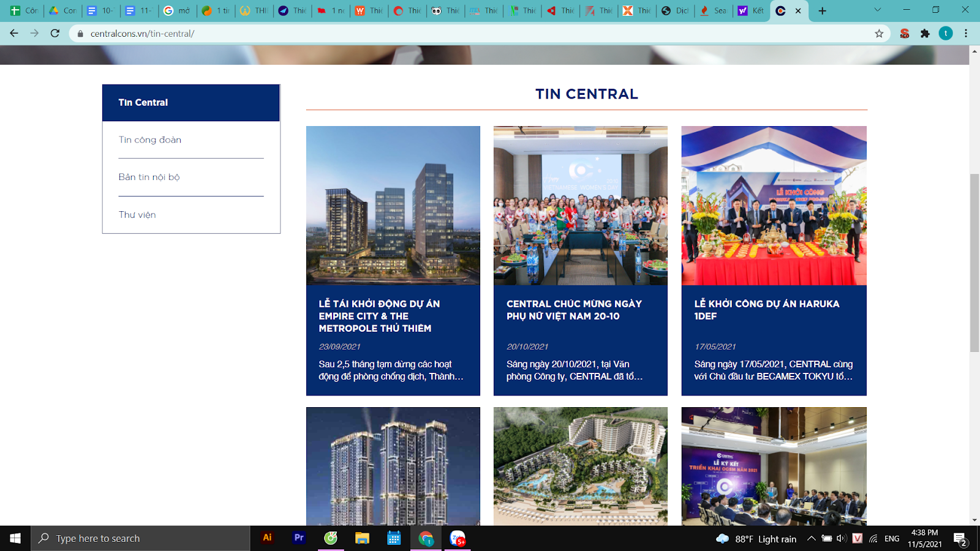The height and width of the screenshot is (551, 980).
Task: Go back using the browser back arrow
Action: (x=14, y=33)
